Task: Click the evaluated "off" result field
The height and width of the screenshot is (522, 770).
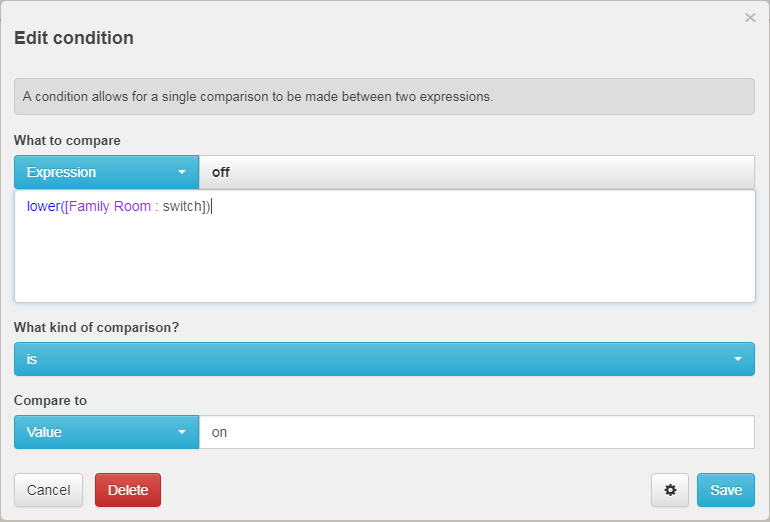Action: pos(476,172)
